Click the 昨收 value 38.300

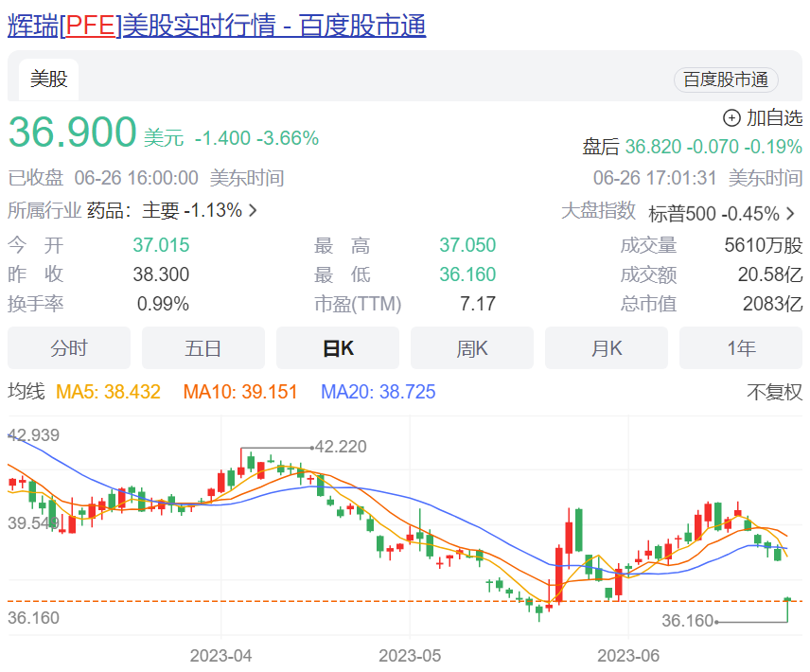pyautogui.click(x=161, y=274)
